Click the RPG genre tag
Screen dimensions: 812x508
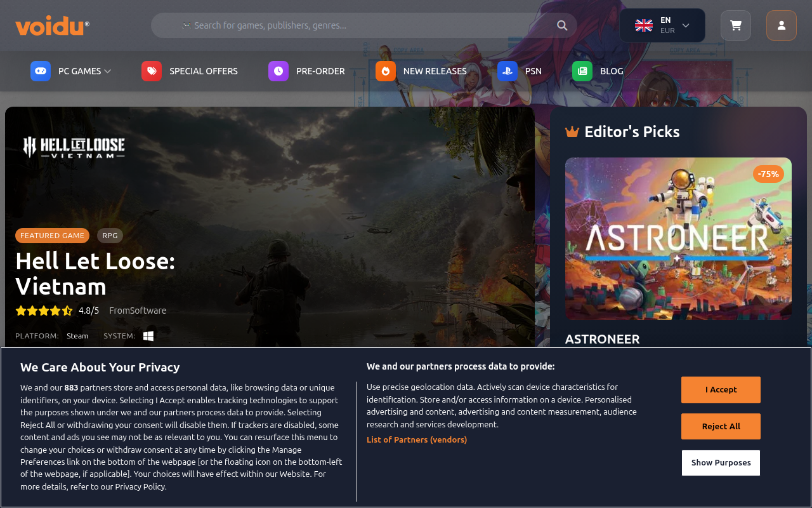(110, 236)
